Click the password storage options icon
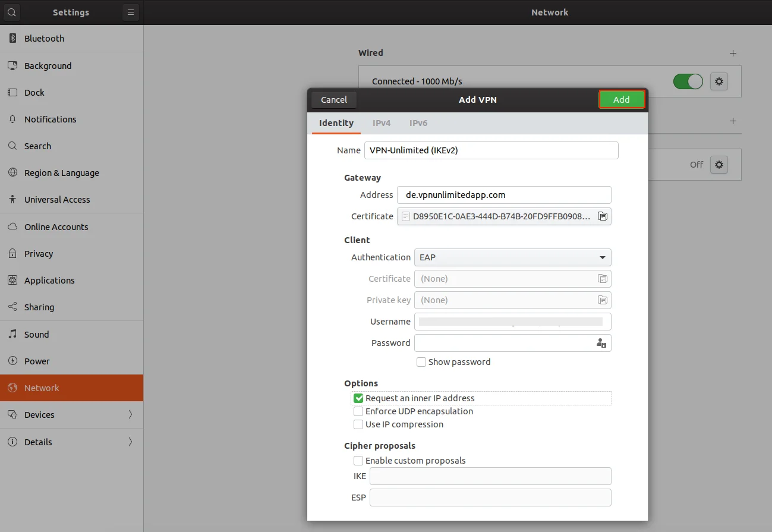Screen dimensions: 772x532 601,343
